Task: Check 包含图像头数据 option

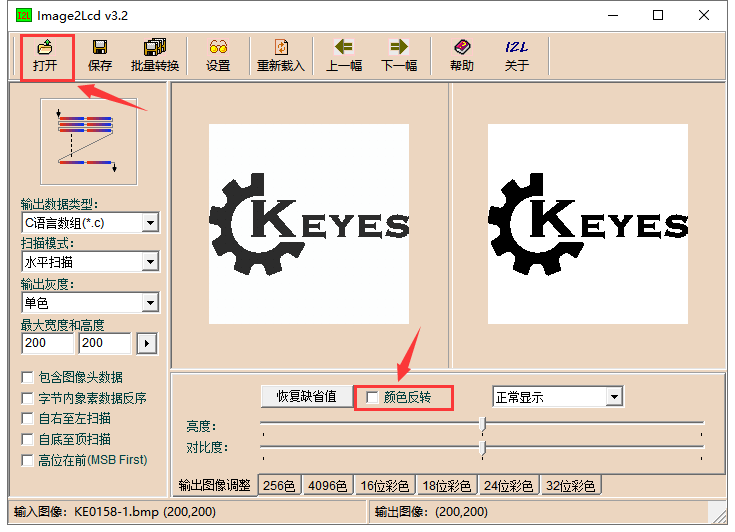Action: pos(27,377)
